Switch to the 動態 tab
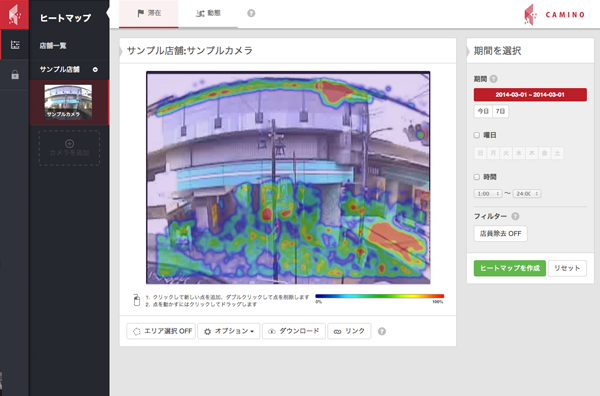 pos(208,13)
